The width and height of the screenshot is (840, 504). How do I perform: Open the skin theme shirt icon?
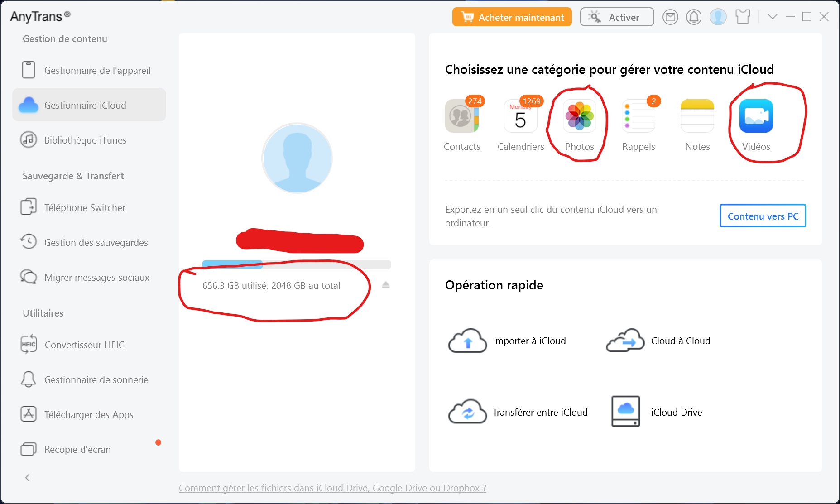743,17
